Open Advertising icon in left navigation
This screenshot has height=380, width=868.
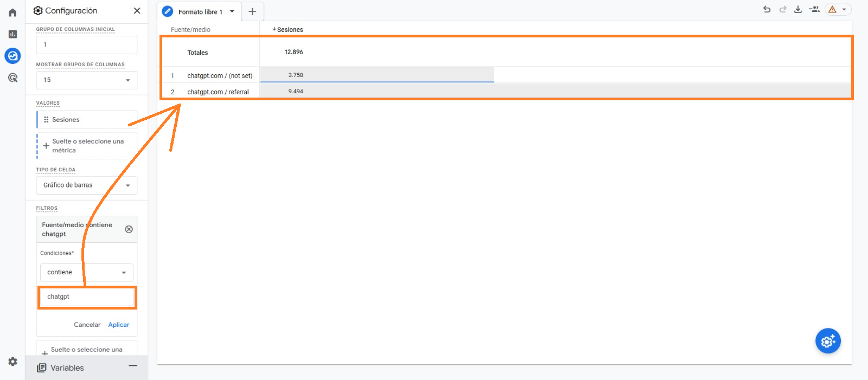pyautogui.click(x=12, y=78)
